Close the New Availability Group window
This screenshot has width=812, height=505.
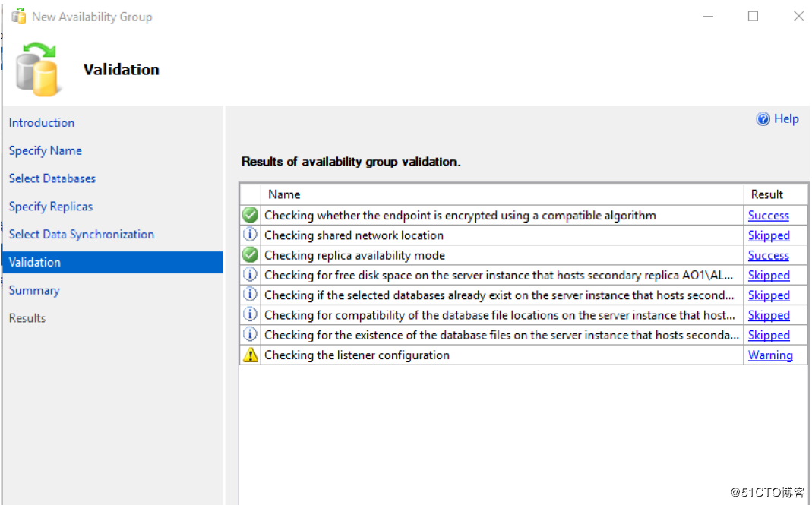(x=798, y=17)
